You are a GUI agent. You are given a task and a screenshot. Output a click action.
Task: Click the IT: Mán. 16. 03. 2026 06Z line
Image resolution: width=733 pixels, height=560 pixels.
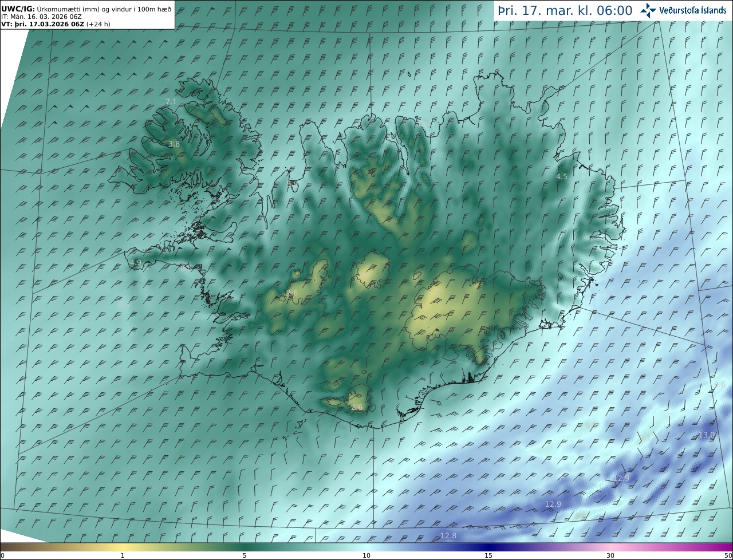(40, 17)
